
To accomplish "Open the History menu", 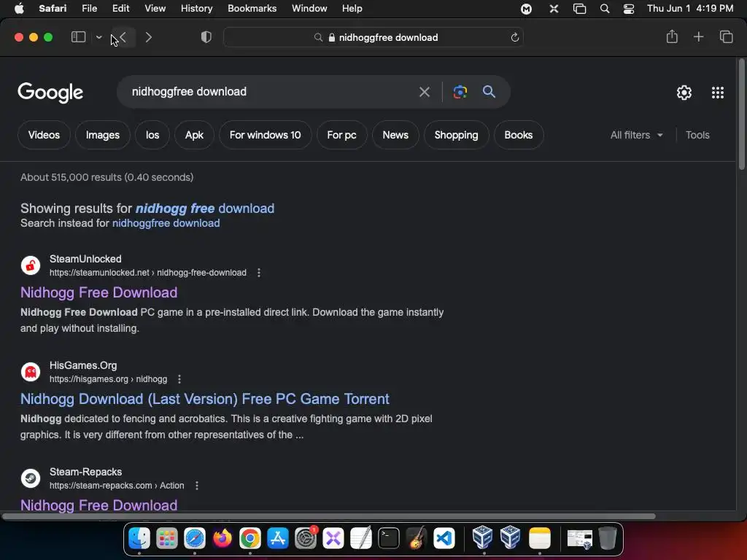I will coord(196,9).
